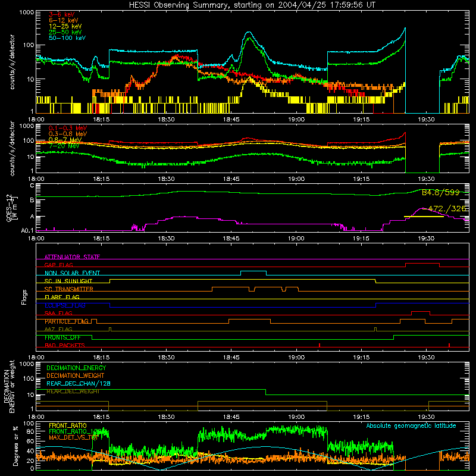Screen dimensions: 476x476
Task: Click the 0.8-7 MeV legend label
Action: click(65, 140)
